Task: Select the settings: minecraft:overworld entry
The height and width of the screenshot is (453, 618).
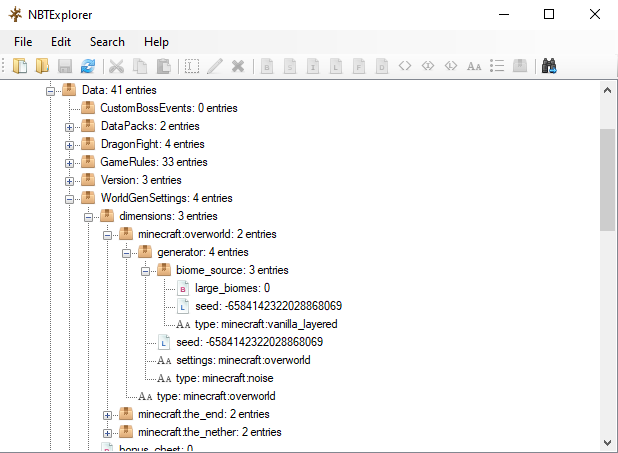Action: [x=243, y=360]
